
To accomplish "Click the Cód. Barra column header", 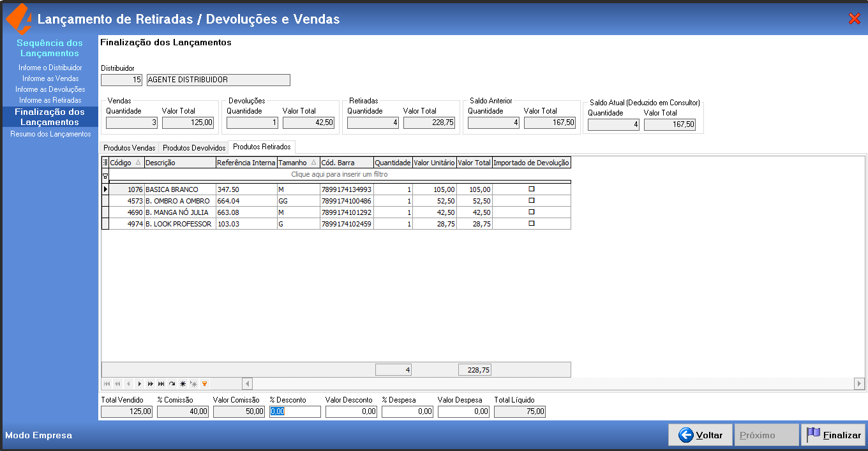I will pos(347,163).
